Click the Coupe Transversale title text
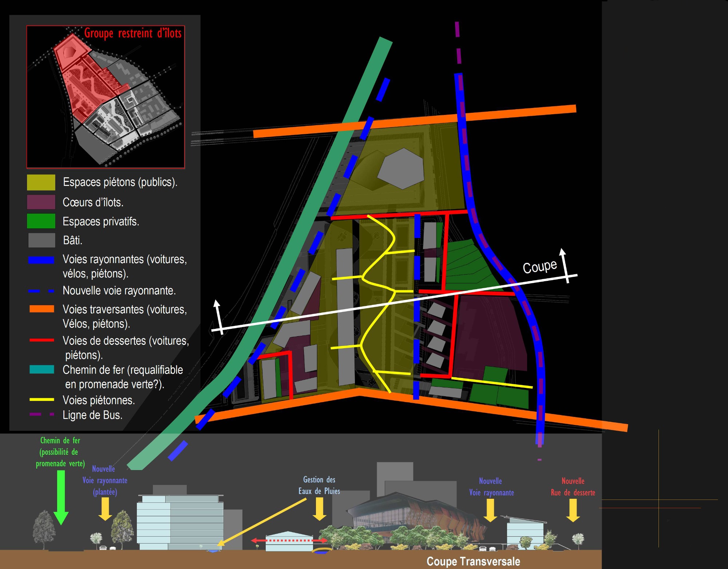The image size is (728, 569). tap(473, 561)
